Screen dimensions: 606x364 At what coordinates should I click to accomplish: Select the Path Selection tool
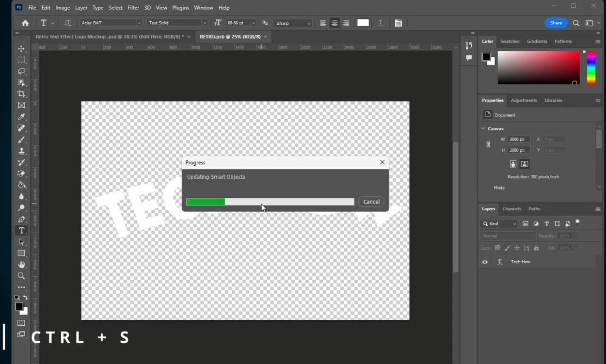coord(21,242)
